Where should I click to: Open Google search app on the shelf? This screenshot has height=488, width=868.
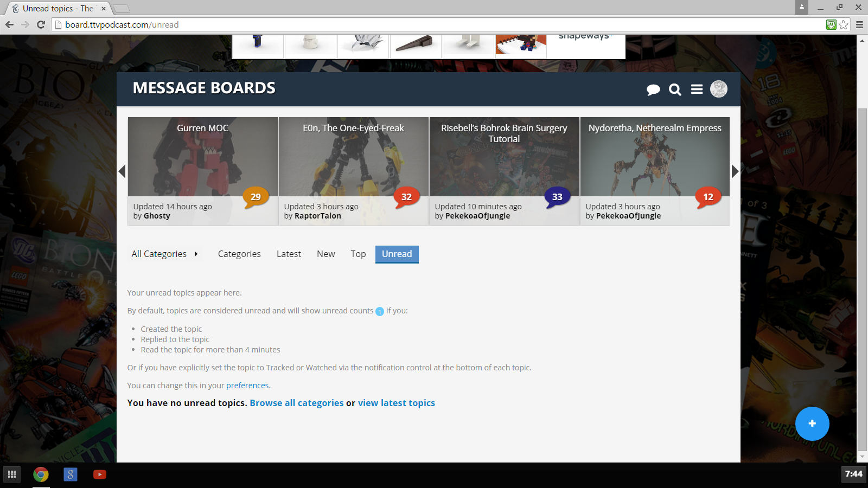(x=71, y=474)
